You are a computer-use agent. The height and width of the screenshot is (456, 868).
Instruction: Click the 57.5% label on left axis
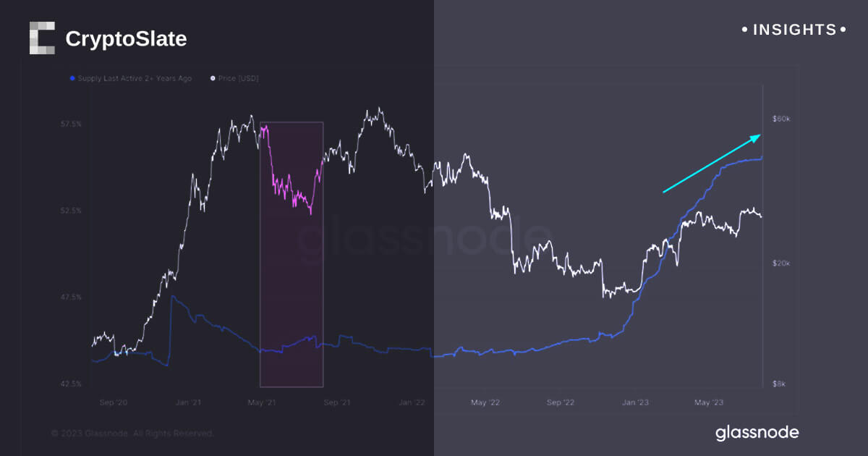pyautogui.click(x=70, y=124)
